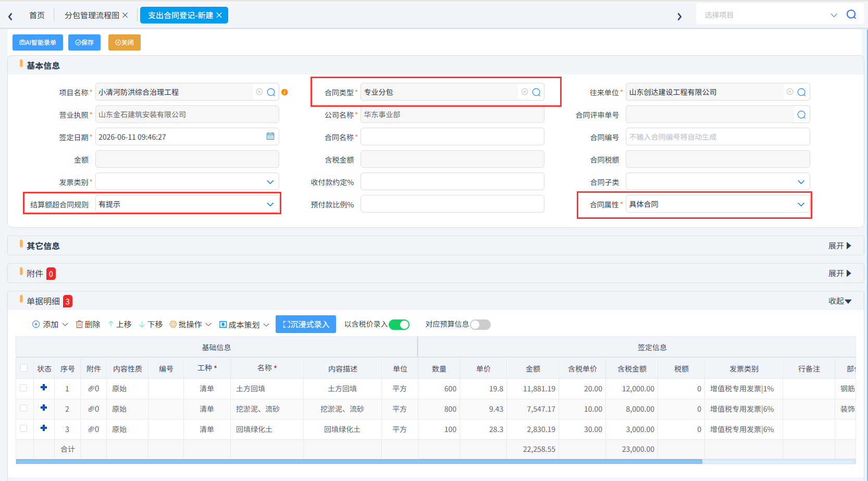
Task: Open the 批操作 menu
Action: (x=191, y=325)
